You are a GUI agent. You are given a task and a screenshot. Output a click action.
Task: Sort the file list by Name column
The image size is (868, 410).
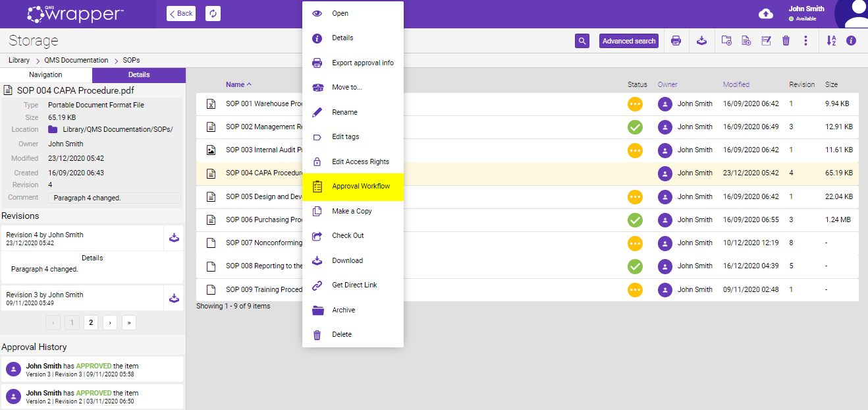point(235,84)
